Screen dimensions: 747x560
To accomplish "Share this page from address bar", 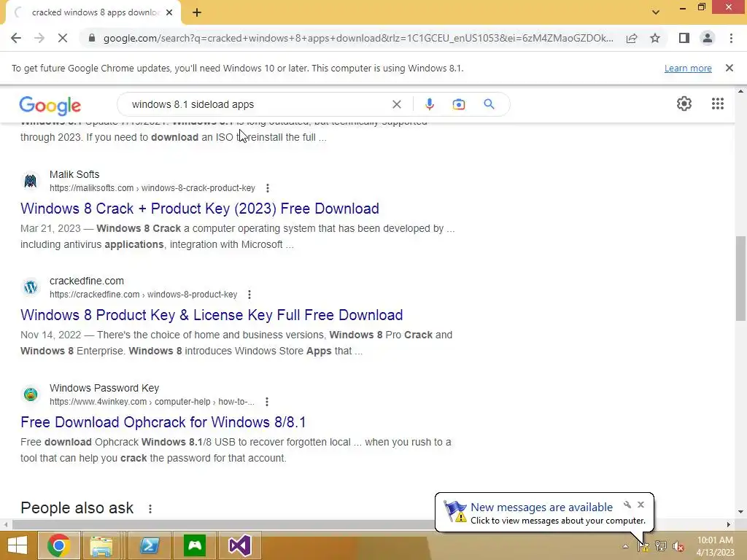I will click(x=632, y=38).
